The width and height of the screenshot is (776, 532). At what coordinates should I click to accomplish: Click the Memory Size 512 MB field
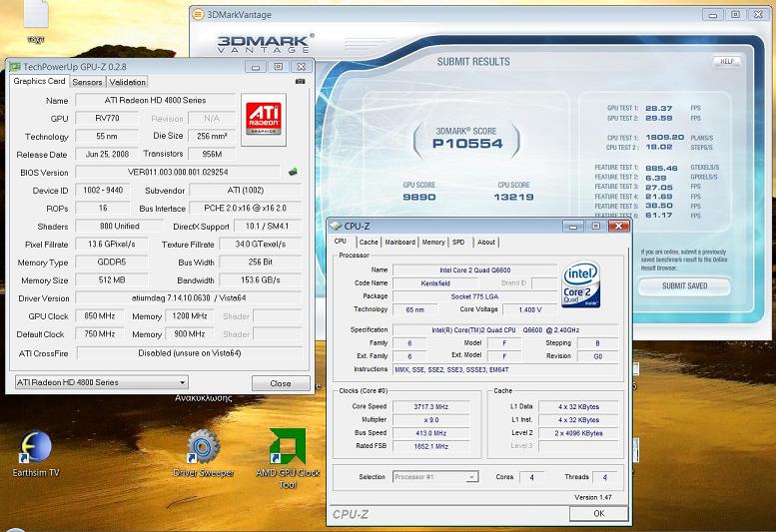pos(111,279)
